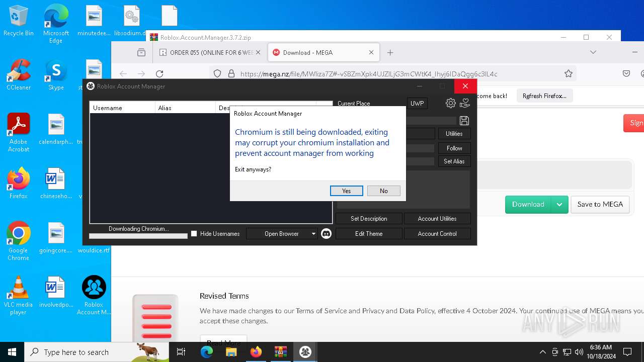
Task: Expand the Open Browser dropdown arrow
Action: coord(313,234)
